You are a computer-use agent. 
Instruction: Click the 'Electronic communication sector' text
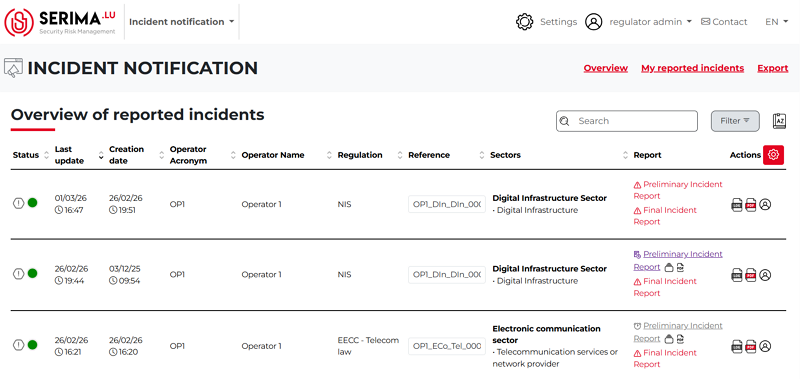[546, 334]
